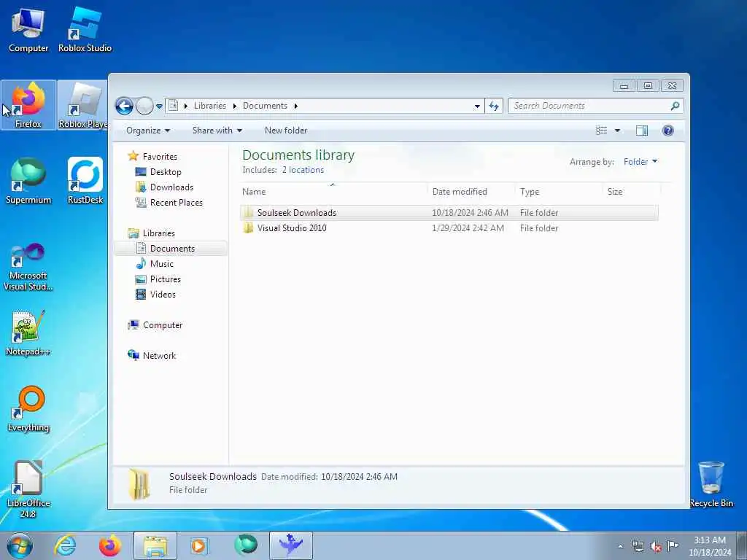Open the network tray icon

click(638, 547)
